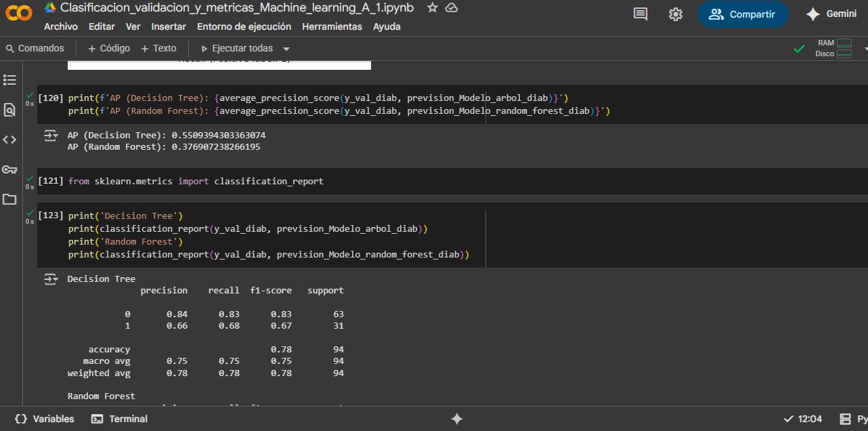The width and height of the screenshot is (868, 431).
Task: Click the AP Random Forest print code line
Action: (x=339, y=111)
